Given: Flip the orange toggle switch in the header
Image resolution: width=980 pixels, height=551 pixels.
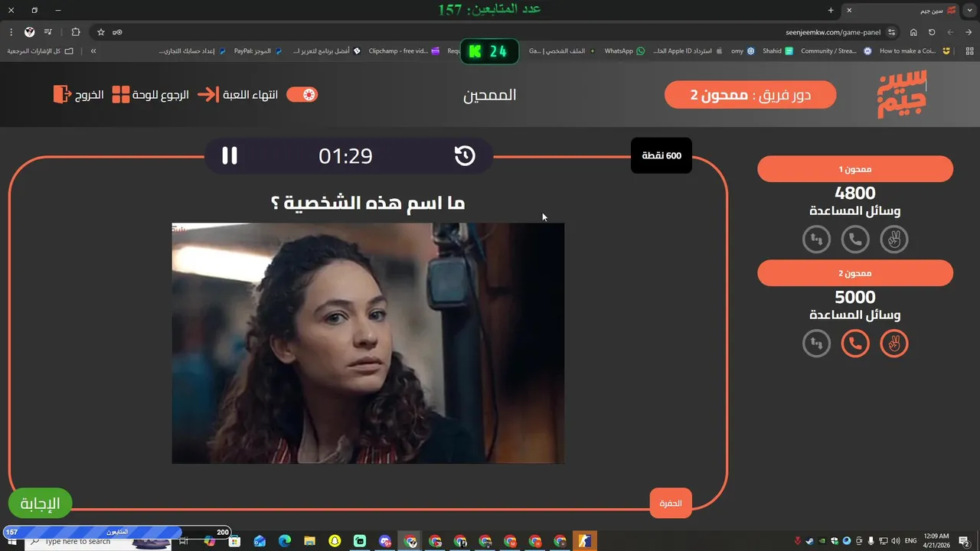Looking at the screenshot, I should click(302, 95).
